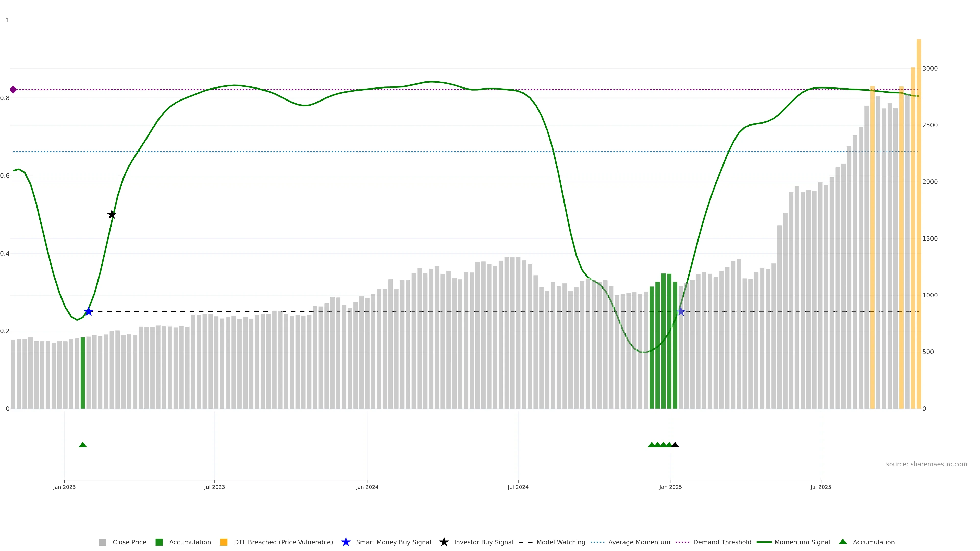Toggle Average Momentum legend entry
This screenshot has width=980, height=551.
click(639, 542)
